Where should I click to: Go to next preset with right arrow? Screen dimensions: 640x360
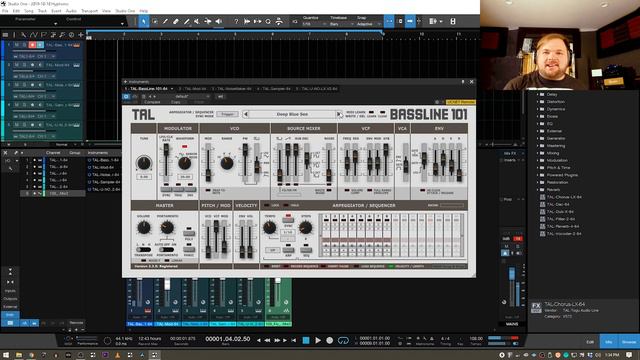tap(338, 114)
